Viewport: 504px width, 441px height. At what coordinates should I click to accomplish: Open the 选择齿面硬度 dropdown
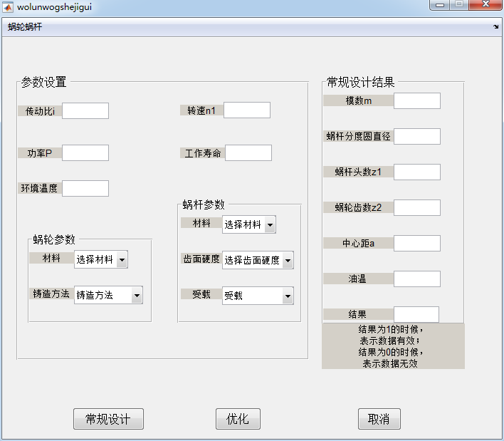[258, 260]
